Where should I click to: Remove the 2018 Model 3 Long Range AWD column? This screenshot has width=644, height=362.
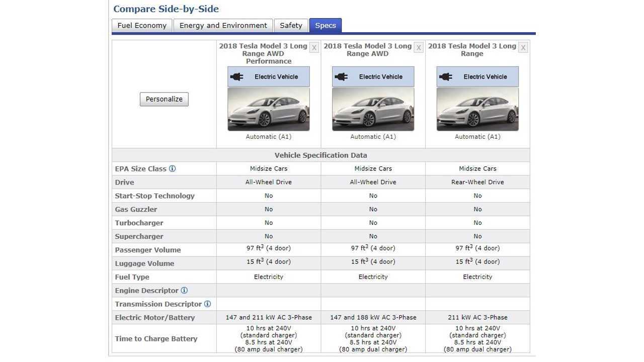[x=419, y=48]
